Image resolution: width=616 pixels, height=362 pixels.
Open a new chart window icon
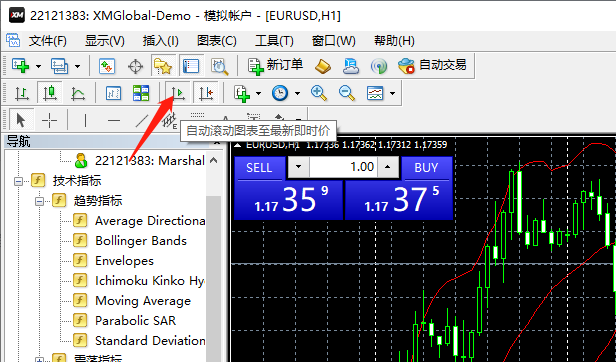tap(20, 66)
